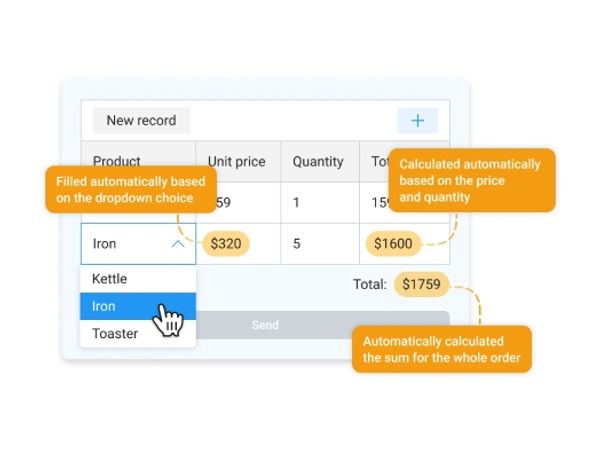This screenshot has height=449, width=600.
Task: Click the $1600 row total badge
Action: click(393, 243)
